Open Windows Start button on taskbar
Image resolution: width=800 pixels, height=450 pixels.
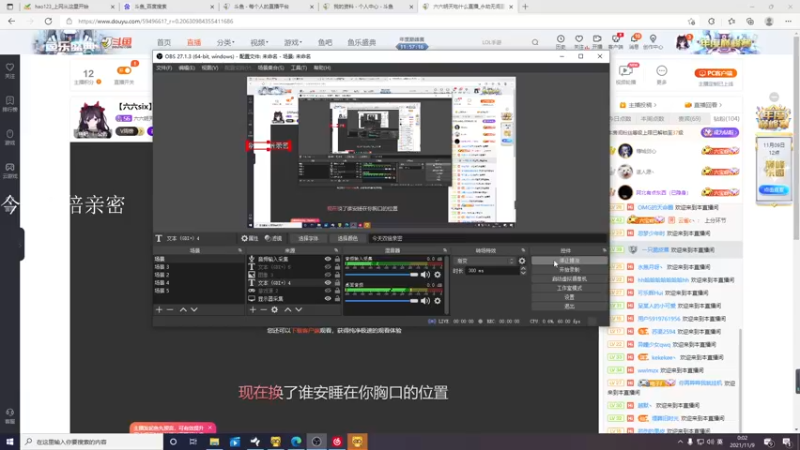10,442
